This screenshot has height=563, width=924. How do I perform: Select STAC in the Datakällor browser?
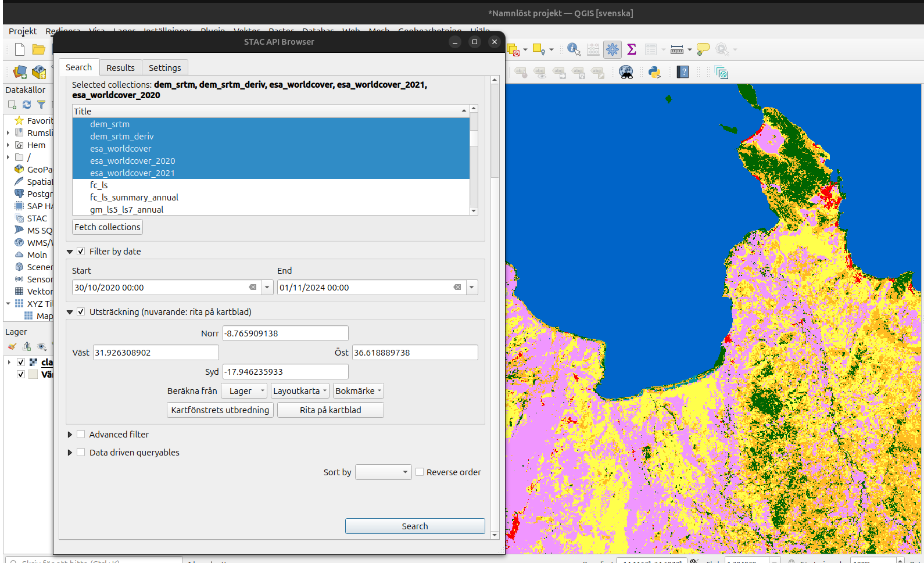[x=37, y=218]
